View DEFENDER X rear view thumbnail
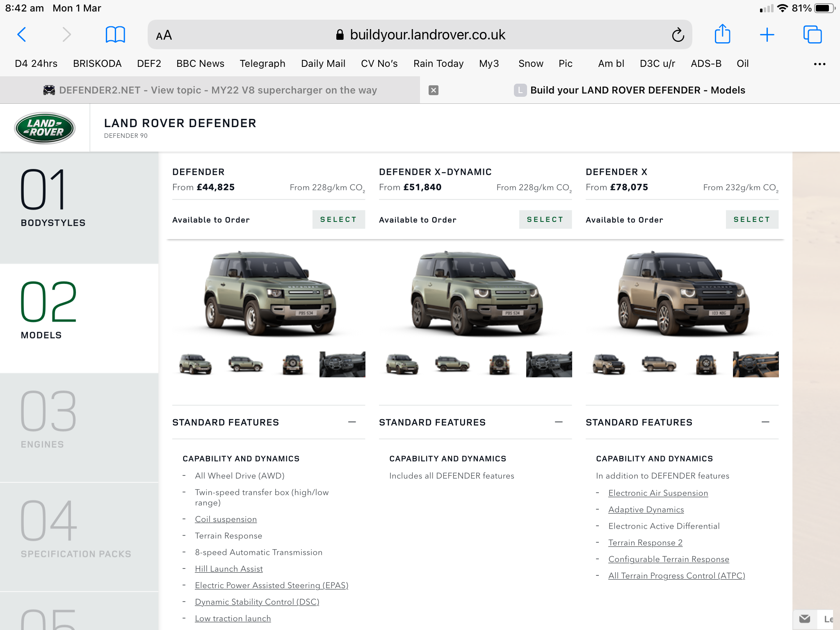 coord(706,364)
